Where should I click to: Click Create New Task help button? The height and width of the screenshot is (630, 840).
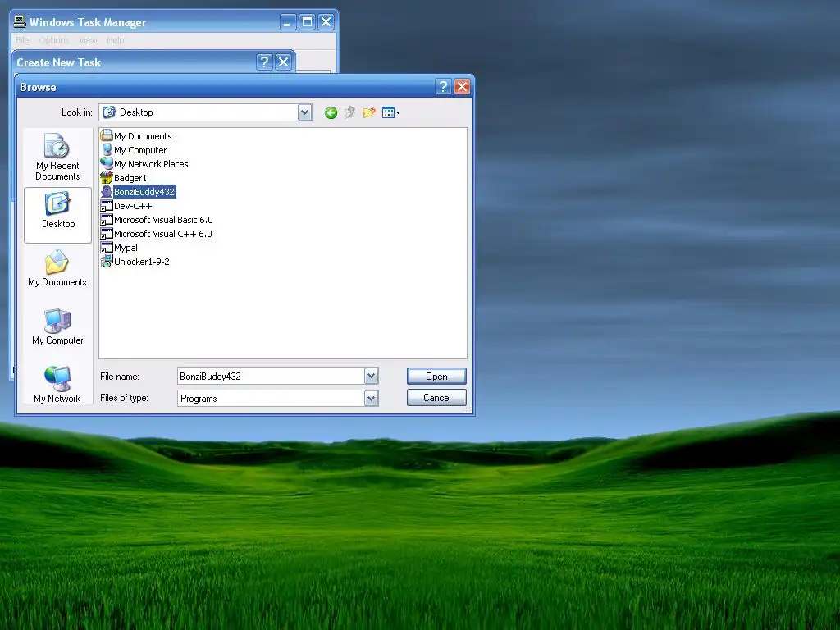click(x=264, y=62)
